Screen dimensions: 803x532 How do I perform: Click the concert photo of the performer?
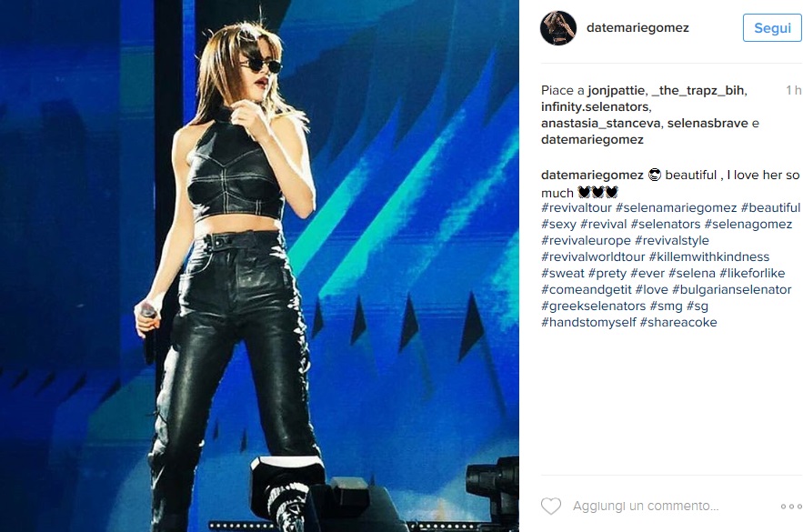click(x=259, y=266)
